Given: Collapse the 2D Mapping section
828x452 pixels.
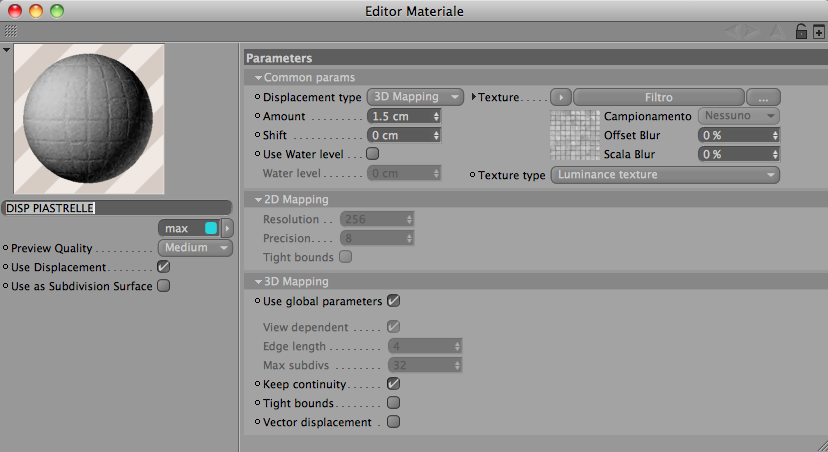Looking at the screenshot, I should 259,200.
